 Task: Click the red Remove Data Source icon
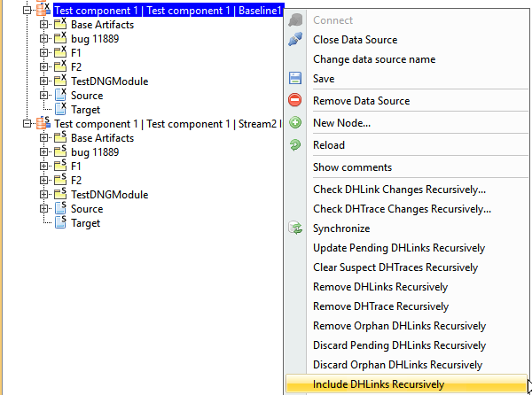[x=295, y=101]
